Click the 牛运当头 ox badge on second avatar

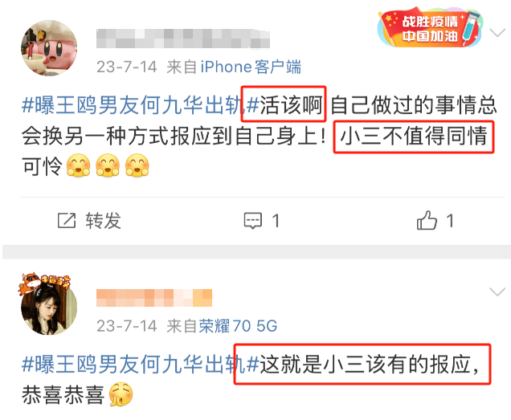point(45,283)
